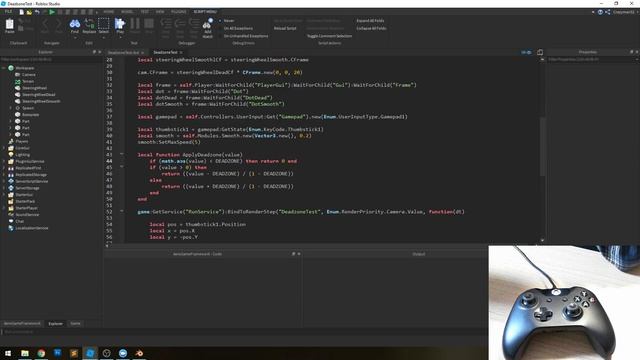Pin the Explorer panel
Screen dimensions: 640x360
pyautogui.click(x=94, y=52)
